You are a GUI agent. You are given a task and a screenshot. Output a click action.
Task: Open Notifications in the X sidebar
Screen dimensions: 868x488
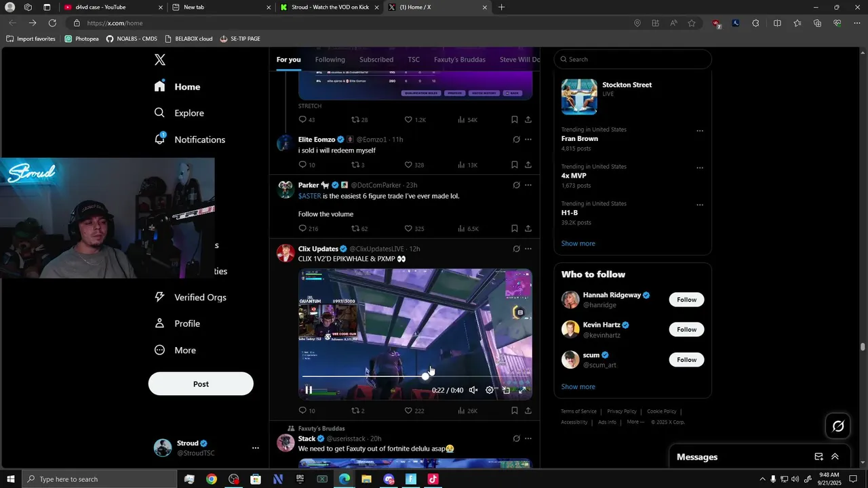tap(189, 140)
